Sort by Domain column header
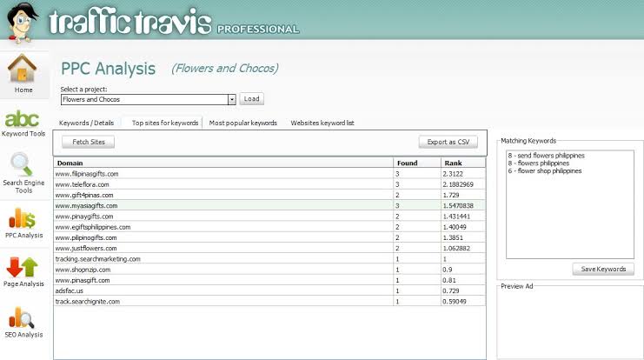This screenshot has width=644, height=360. tap(223, 163)
